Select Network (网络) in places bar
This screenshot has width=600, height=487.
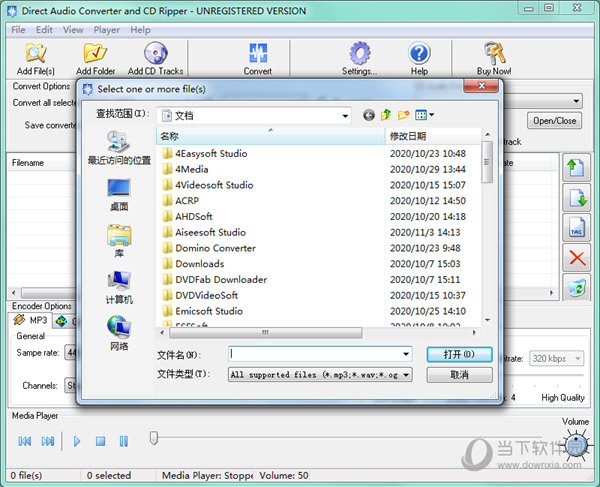coord(119,334)
